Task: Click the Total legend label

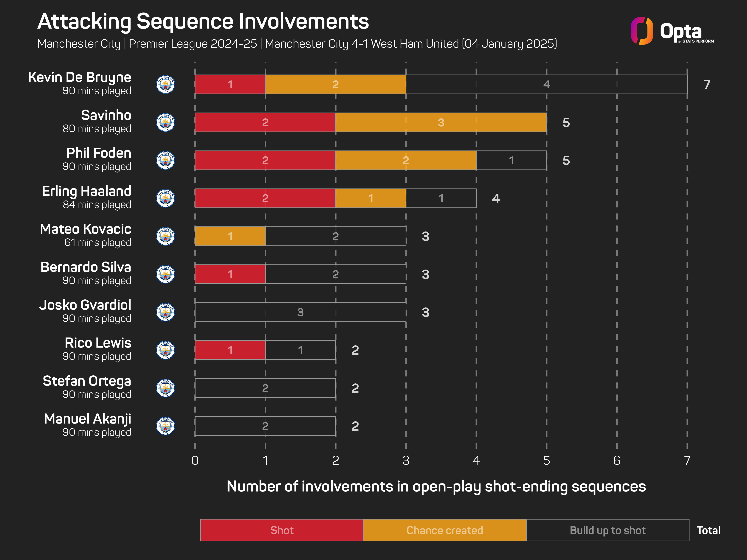Action: point(709,530)
